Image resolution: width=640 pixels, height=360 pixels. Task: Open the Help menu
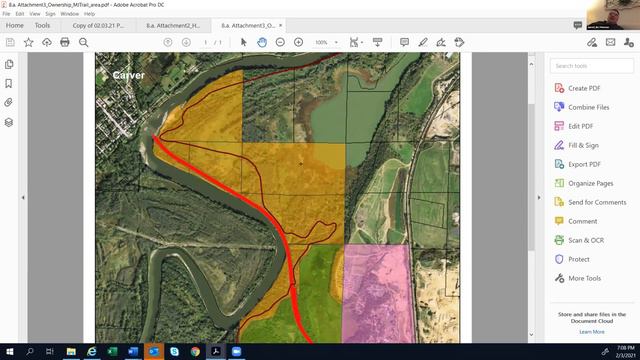89,14
